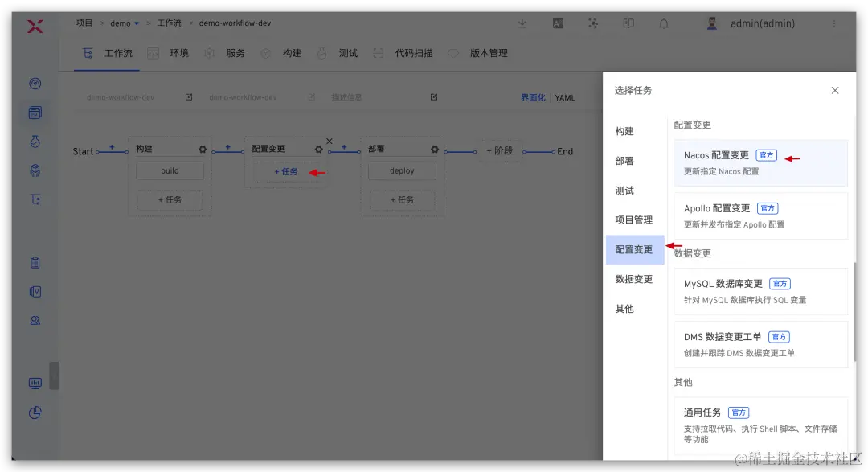This screenshot has width=868, height=472.
Task: Edit the workflow description 描述信息 icon
Action: 434,97
